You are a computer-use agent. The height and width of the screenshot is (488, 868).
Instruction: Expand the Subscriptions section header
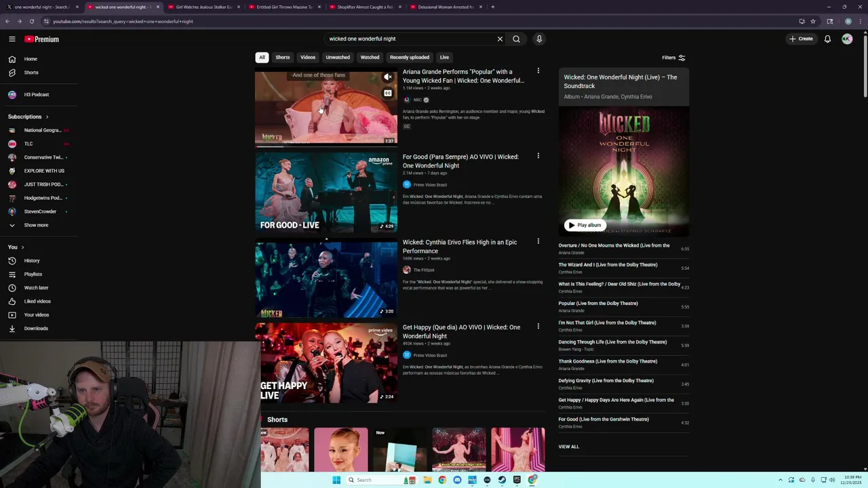click(28, 117)
